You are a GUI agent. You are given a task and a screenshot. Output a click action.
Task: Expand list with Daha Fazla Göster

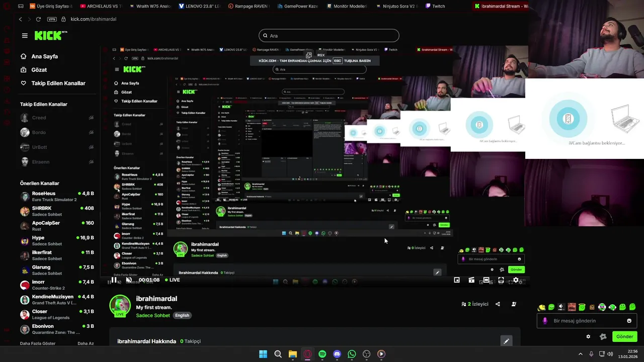(x=38, y=343)
